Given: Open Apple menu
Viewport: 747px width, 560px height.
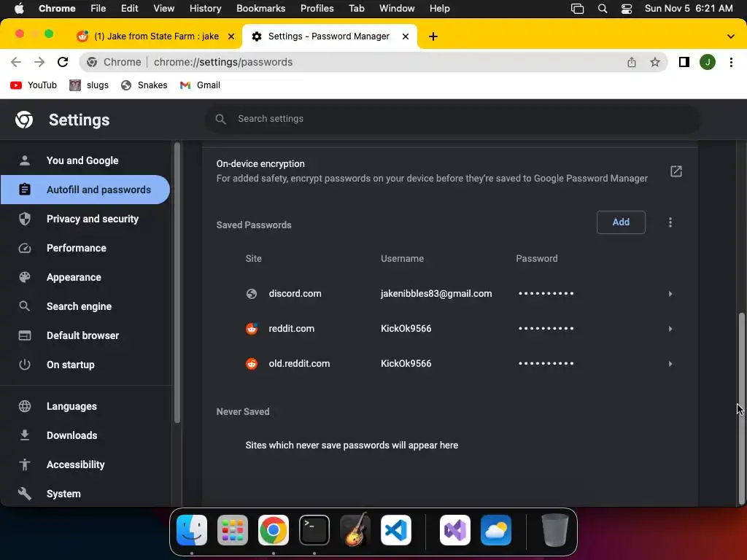Looking at the screenshot, I should point(19,8).
